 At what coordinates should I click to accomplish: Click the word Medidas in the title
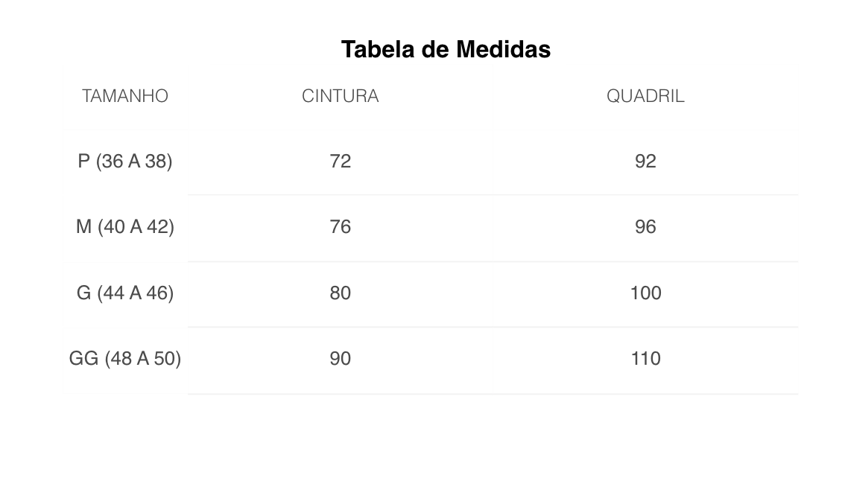[503, 50]
